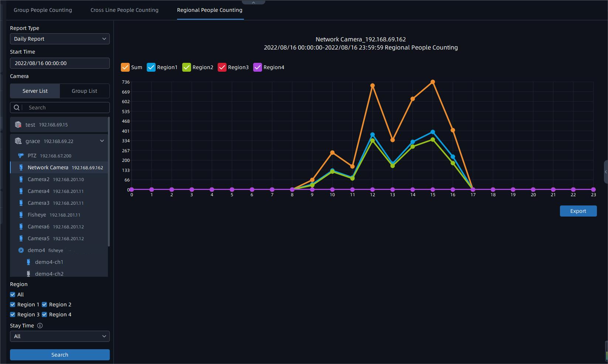This screenshot has width=608, height=364.
Task: Click the search magnifier icon
Action: [17, 108]
